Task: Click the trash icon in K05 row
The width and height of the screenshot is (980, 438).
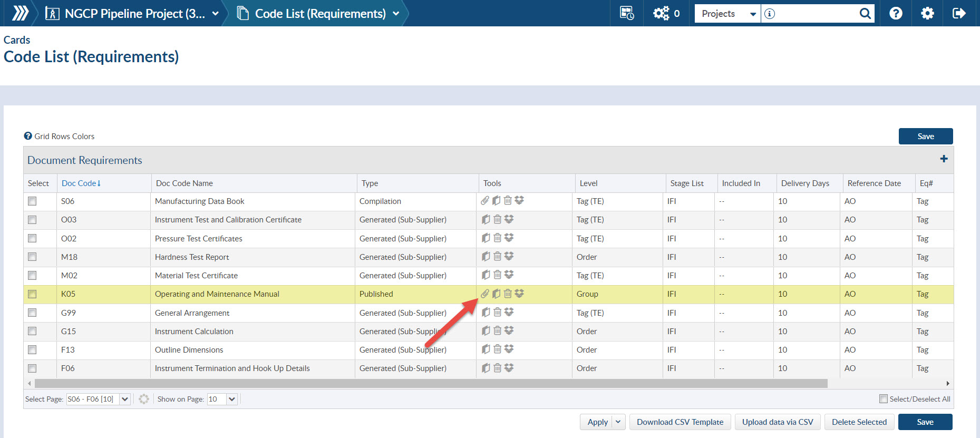Action: [x=508, y=294]
